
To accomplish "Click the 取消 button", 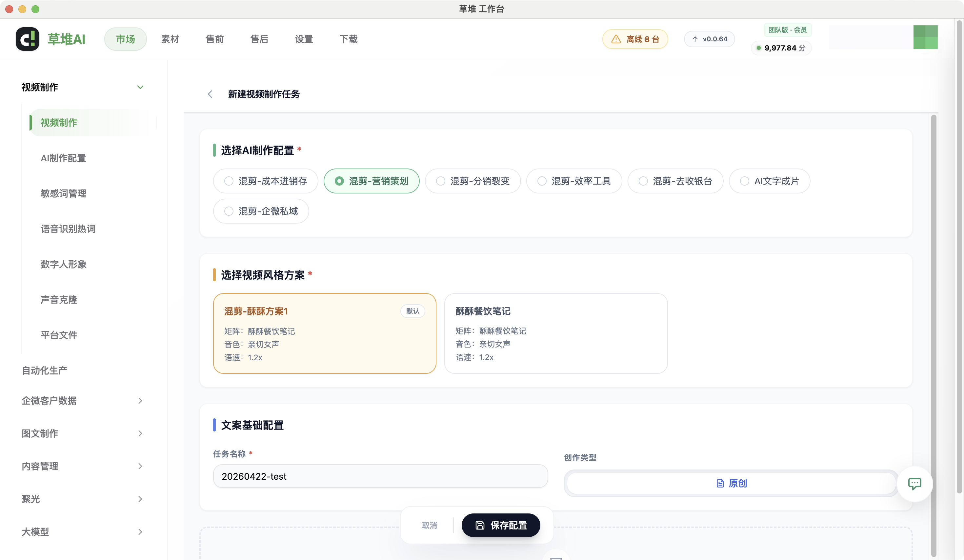I will click(x=429, y=526).
